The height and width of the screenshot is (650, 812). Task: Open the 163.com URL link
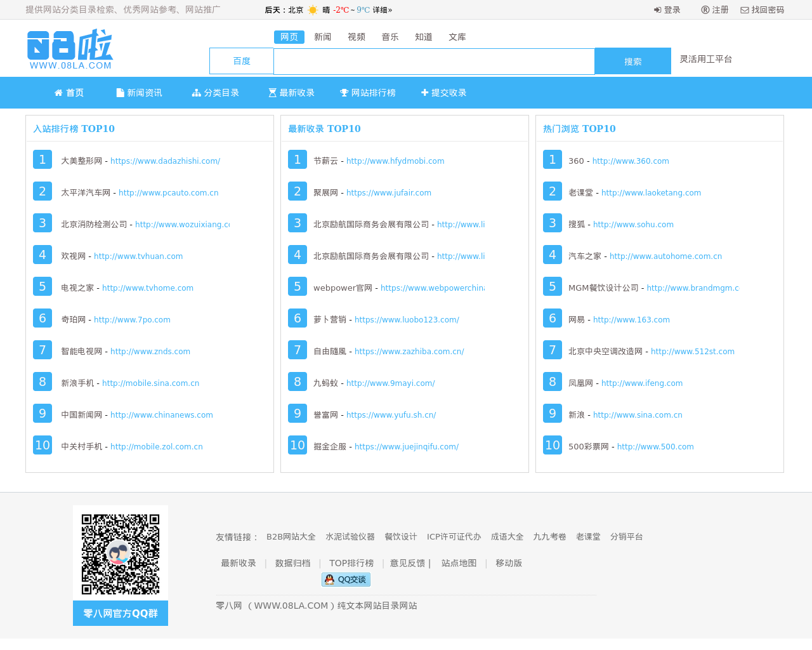[631, 320]
